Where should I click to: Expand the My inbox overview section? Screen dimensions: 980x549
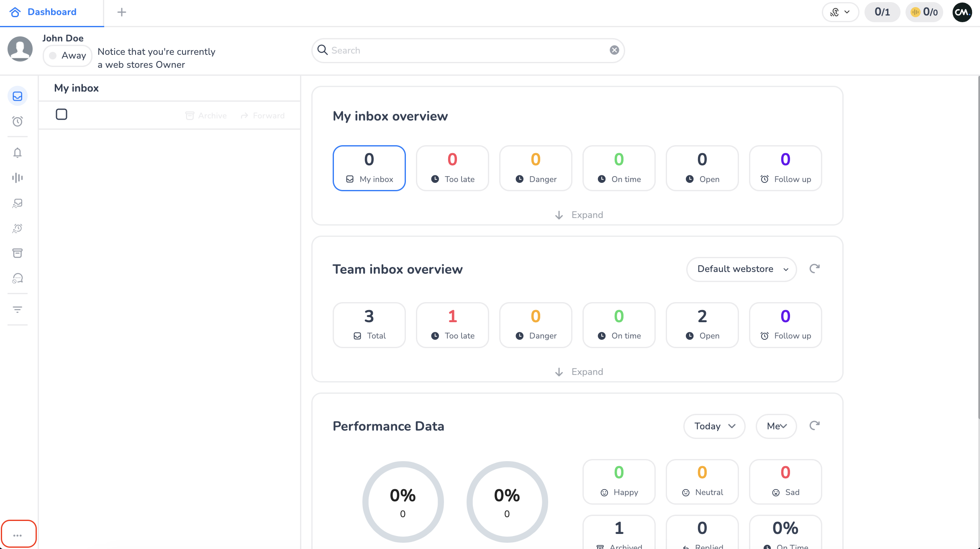coord(579,215)
